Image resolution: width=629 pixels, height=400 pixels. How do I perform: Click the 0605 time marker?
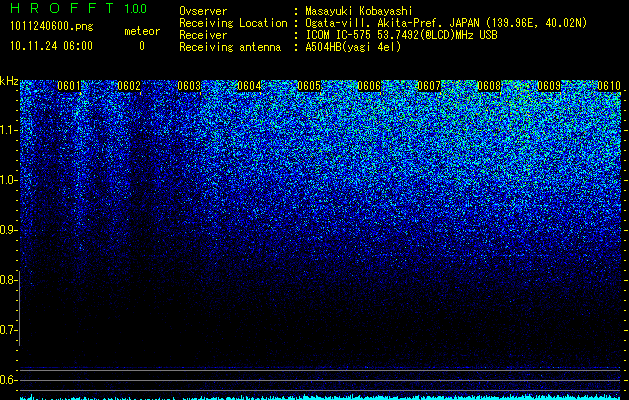[309, 86]
